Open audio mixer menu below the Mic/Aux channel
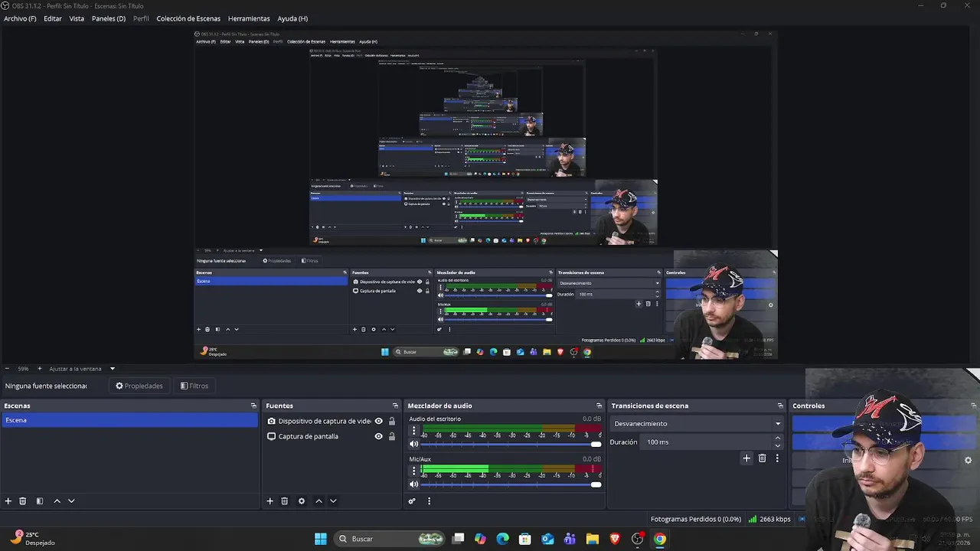The height and width of the screenshot is (551, 980). pos(429,501)
